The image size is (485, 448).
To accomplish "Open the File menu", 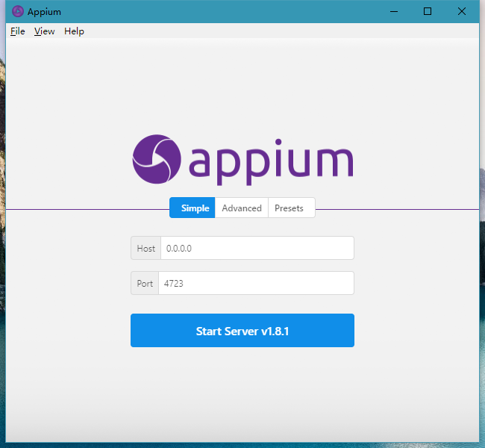I will pyautogui.click(x=18, y=31).
